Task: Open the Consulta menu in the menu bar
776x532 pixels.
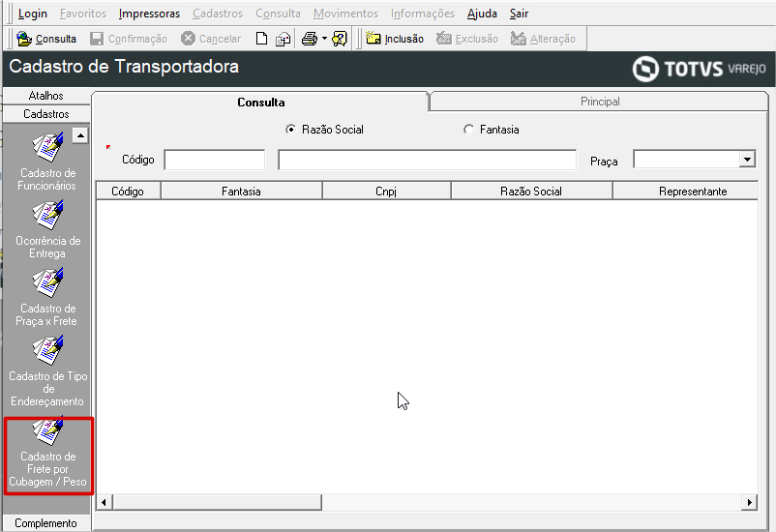Action: 278,14
